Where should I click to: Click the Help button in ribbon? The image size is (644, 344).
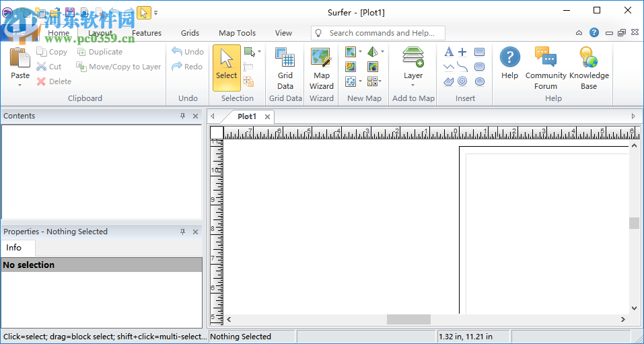tap(509, 64)
